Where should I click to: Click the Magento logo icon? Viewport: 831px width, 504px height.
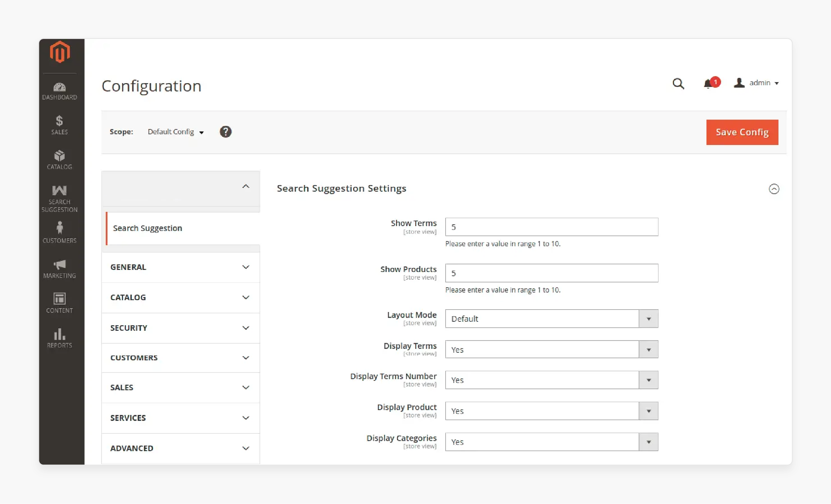[60, 52]
